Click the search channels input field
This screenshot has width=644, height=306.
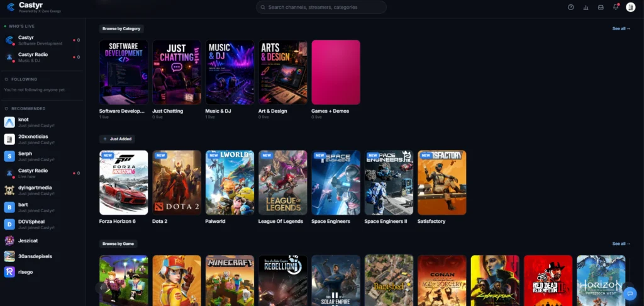click(321, 7)
